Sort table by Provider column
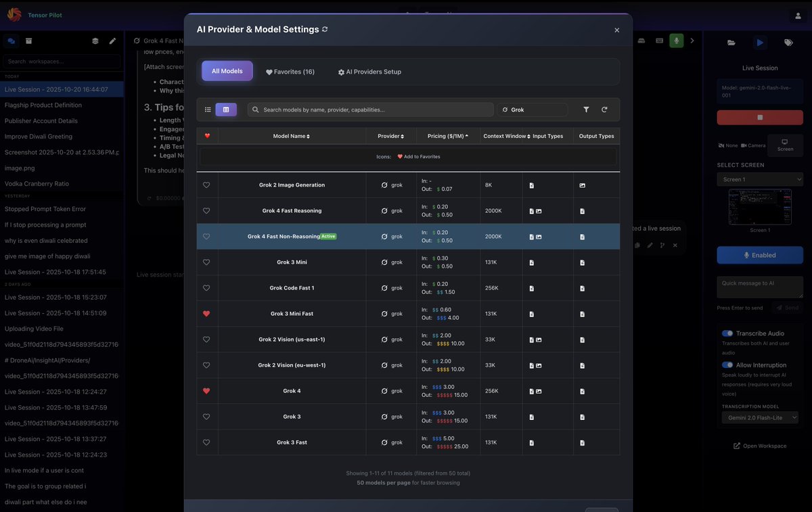The height and width of the screenshot is (512, 812). (x=390, y=136)
